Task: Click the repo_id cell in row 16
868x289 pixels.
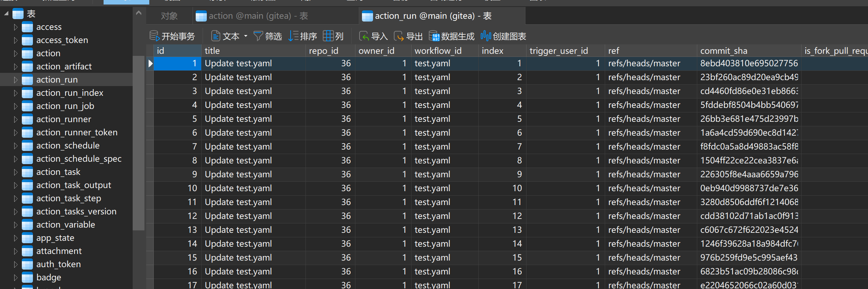Action: click(x=330, y=272)
